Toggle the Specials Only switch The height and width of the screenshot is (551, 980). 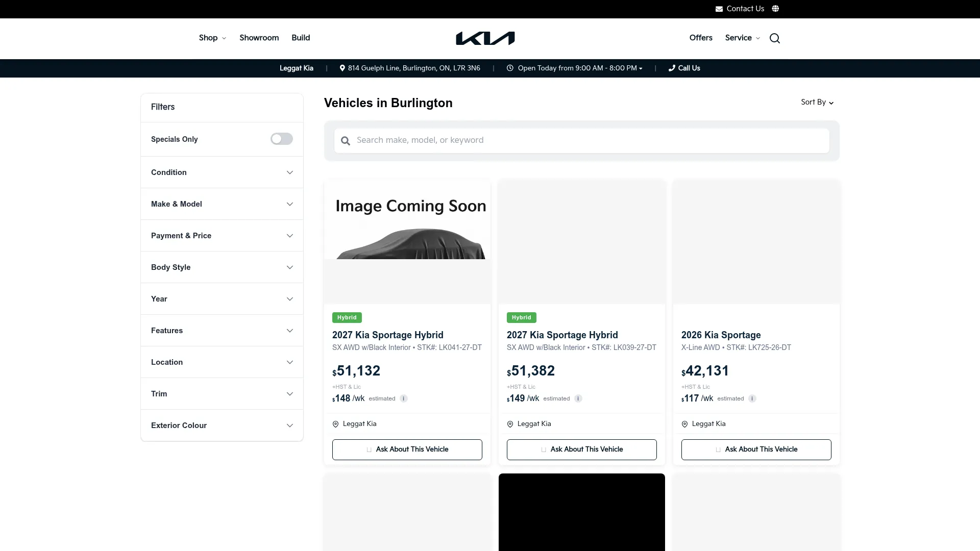click(x=281, y=139)
